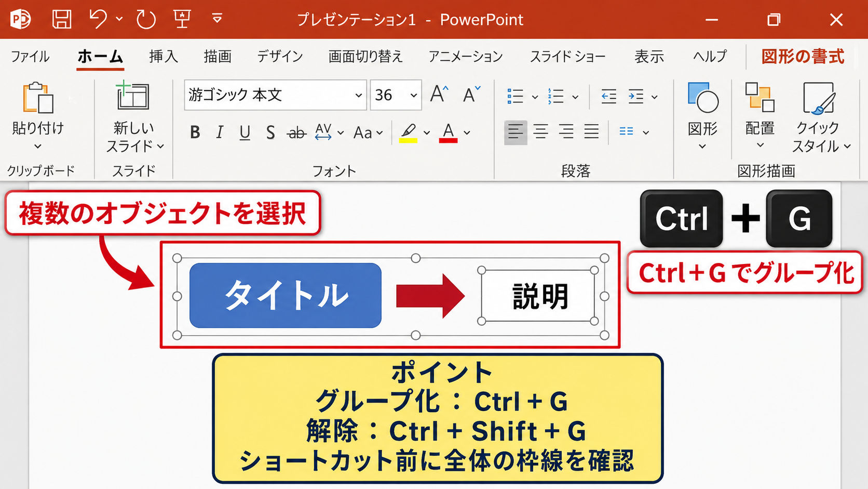Select the red arrow shape on slide
The width and height of the screenshot is (868, 489).
coord(430,296)
